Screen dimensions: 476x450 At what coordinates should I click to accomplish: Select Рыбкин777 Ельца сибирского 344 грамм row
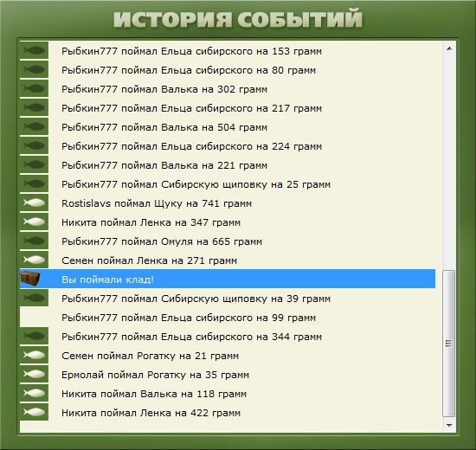coord(228,336)
